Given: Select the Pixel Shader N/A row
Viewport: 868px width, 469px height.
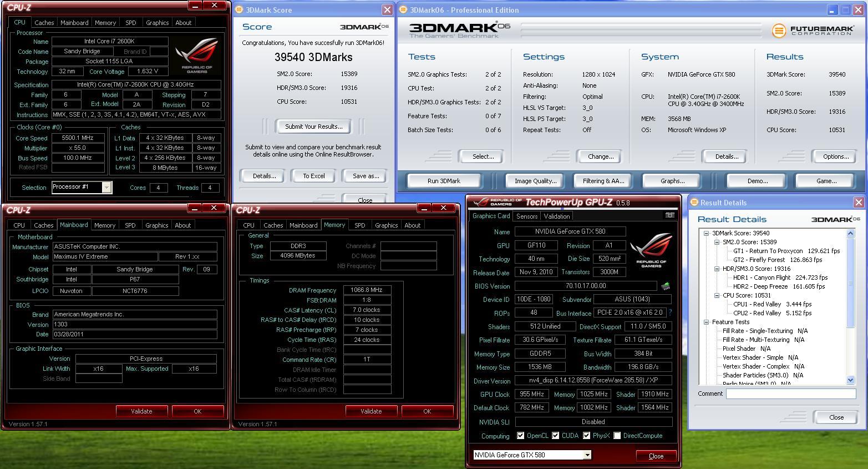Looking at the screenshot, I should coord(747,349).
